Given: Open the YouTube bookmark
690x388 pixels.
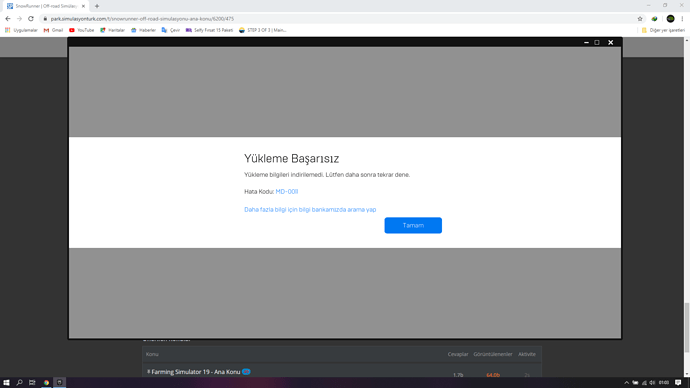Looking at the screenshot, I should coord(81,30).
